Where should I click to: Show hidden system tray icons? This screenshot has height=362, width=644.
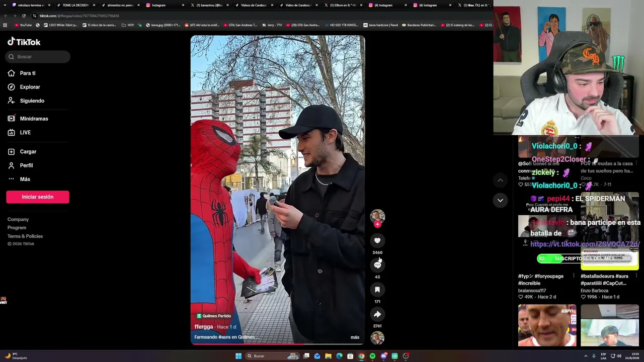tap(586, 356)
